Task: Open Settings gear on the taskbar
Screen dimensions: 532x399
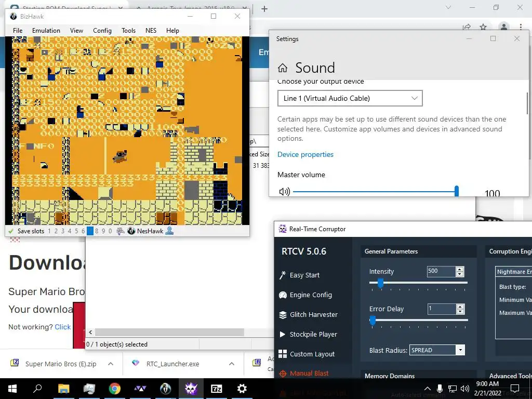Action: tap(242, 389)
